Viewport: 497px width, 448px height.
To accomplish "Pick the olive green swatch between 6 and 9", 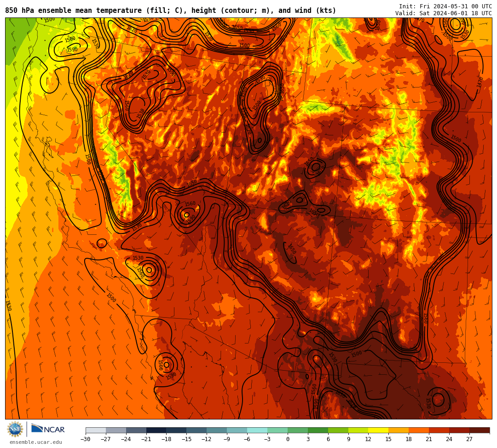I will (338, 430).
